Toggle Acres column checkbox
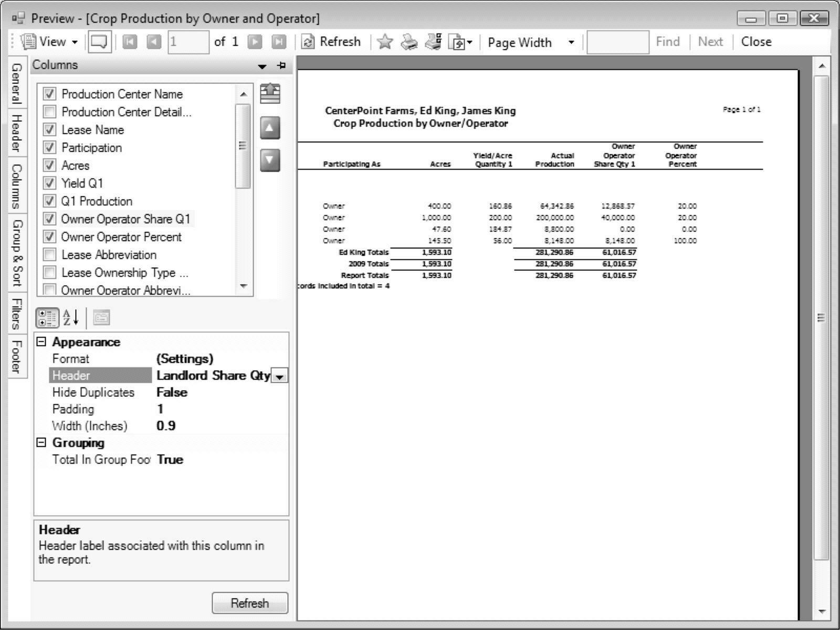 click(x=50, y=165)
